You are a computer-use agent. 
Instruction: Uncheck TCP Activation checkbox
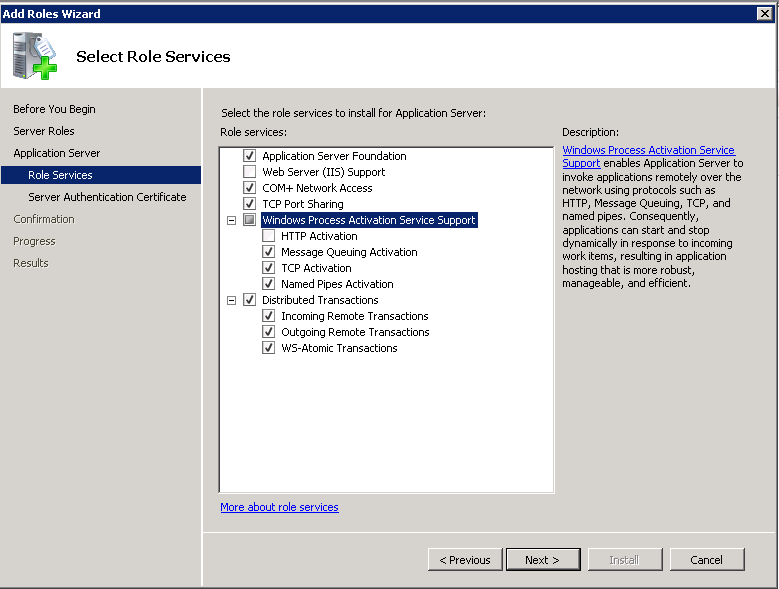click(268, 268)
